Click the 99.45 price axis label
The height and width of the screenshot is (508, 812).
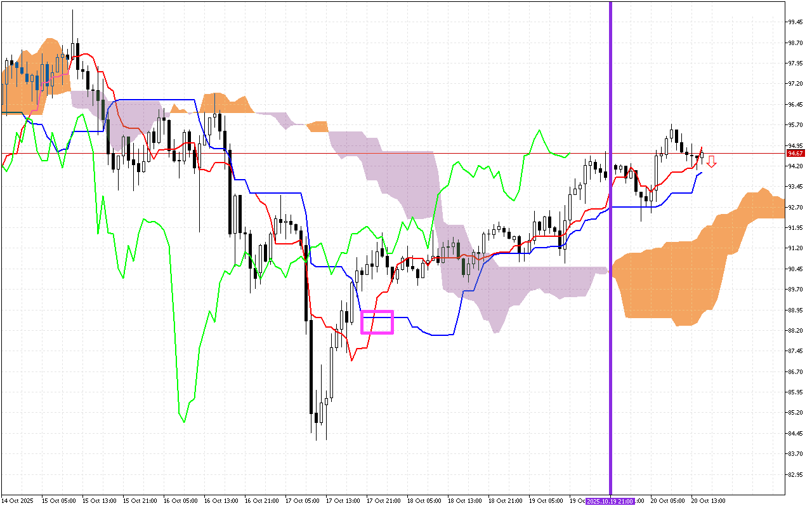pyautogui.click(x=796, y=22)
